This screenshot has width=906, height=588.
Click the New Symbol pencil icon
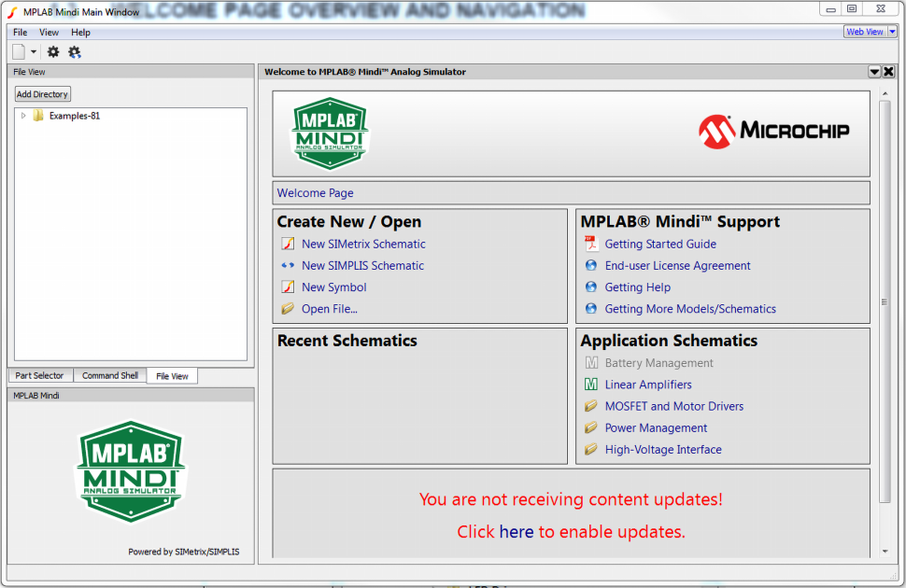point(288,287)
